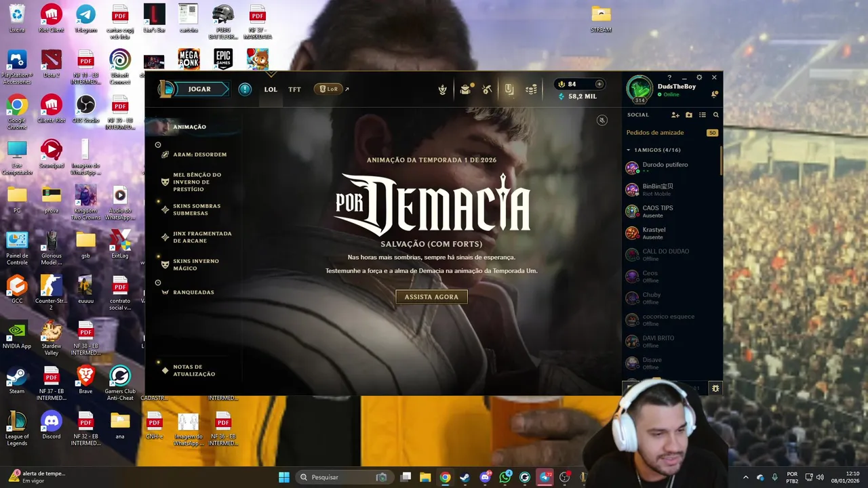Open the Windows Start button
Viewport: 868px width, 488px height.
[x=284, y=477]
